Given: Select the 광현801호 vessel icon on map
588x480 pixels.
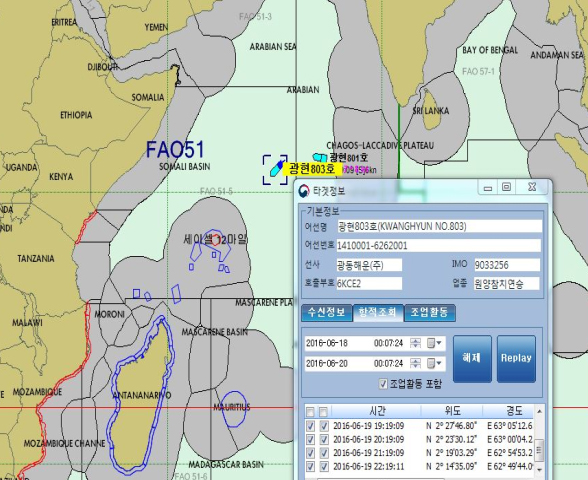Looking at the screenshot, I should point(320,158).
